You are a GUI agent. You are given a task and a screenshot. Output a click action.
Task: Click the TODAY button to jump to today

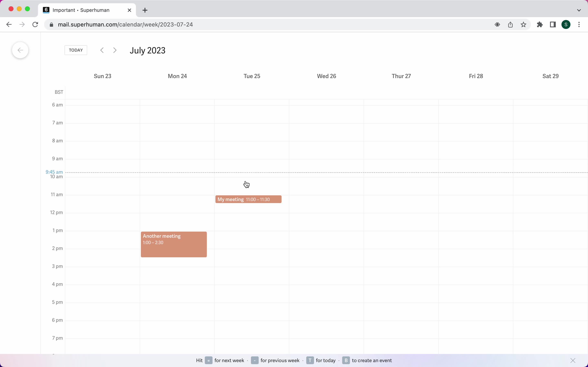76,50
